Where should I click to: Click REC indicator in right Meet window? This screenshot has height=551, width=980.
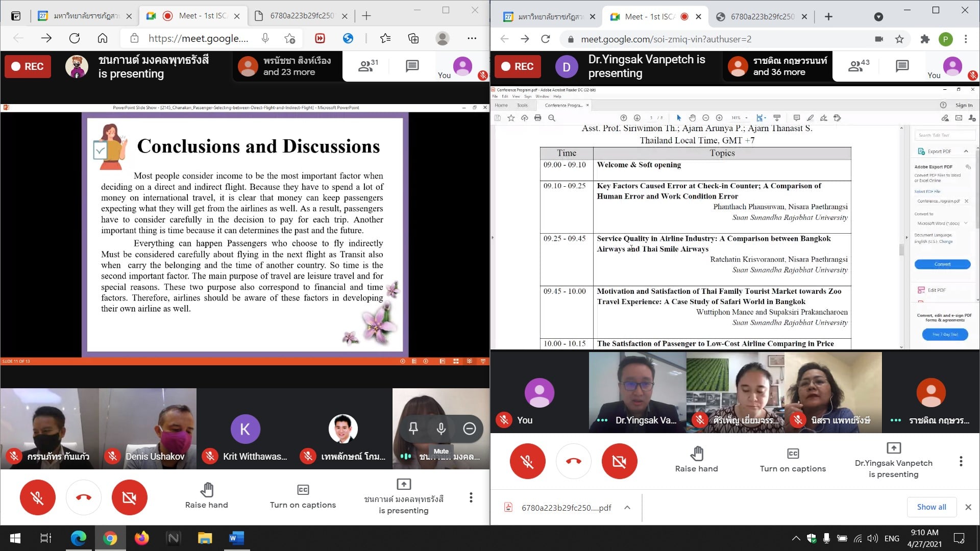tap(518, 66)
